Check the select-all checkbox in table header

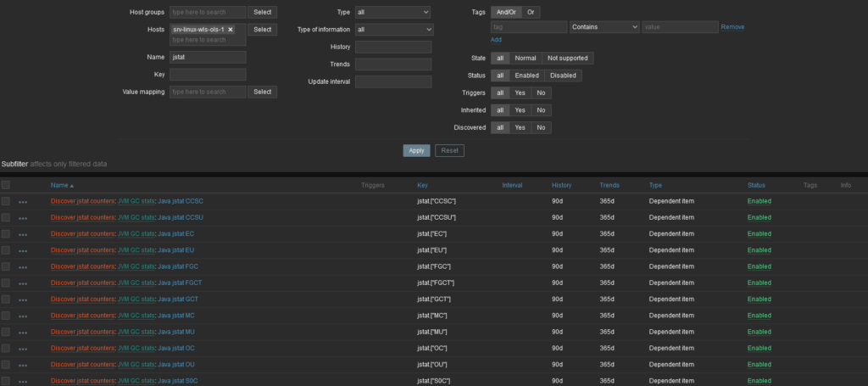6,184
